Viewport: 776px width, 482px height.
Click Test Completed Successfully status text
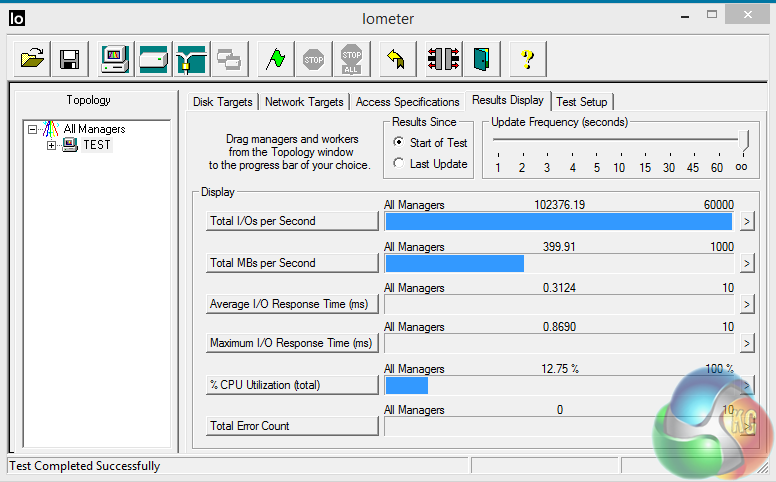point(85,466)
